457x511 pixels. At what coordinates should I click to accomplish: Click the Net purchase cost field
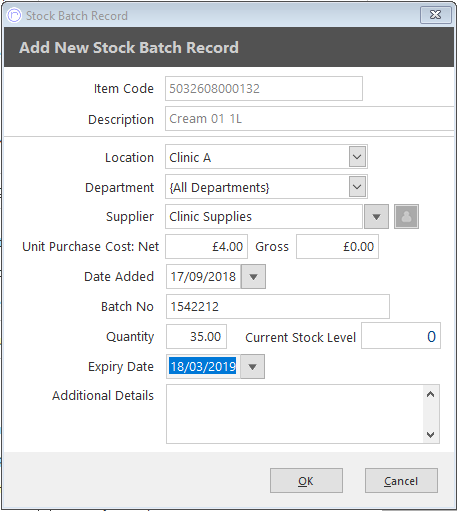click(x=206, y=247)
